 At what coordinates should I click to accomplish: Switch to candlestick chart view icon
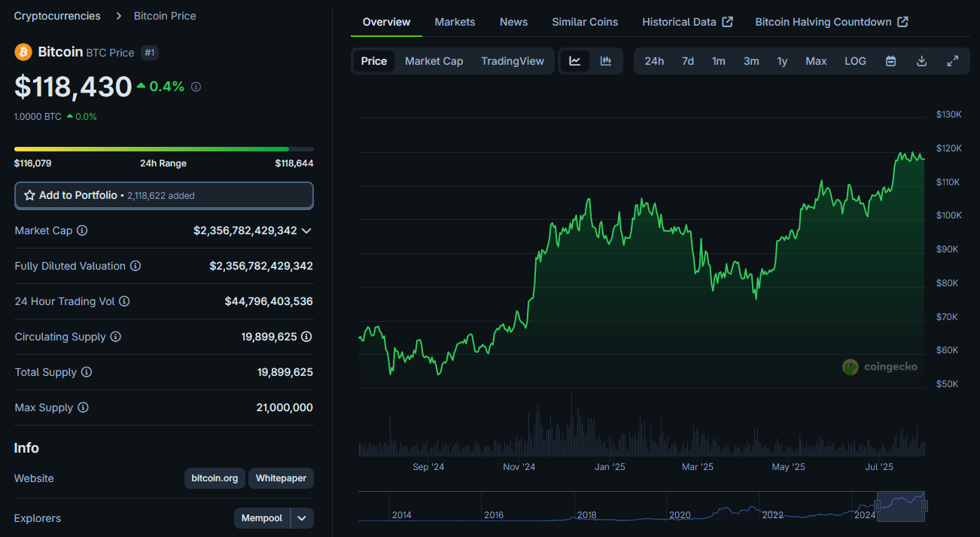coord(606,61)
